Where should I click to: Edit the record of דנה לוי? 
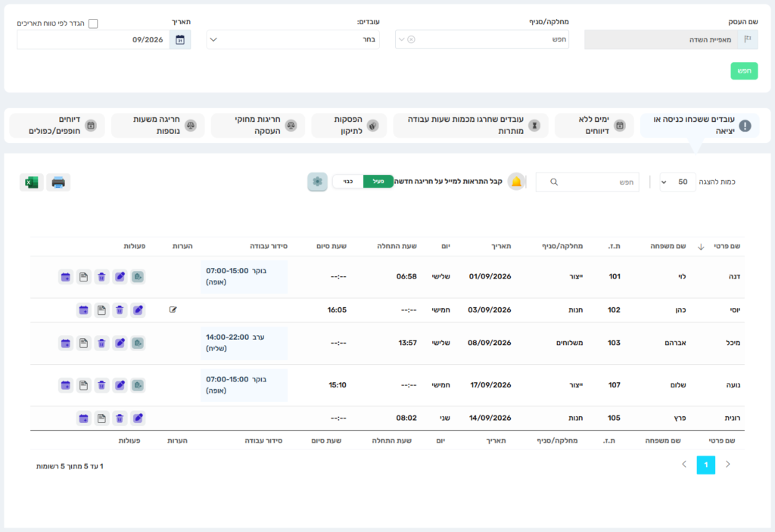coord(120,277)
